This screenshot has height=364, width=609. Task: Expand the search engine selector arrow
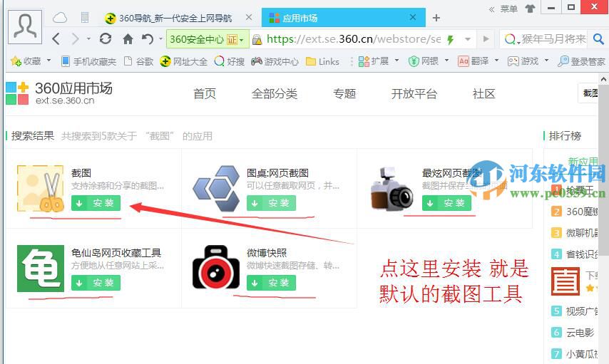coord(518,41)
